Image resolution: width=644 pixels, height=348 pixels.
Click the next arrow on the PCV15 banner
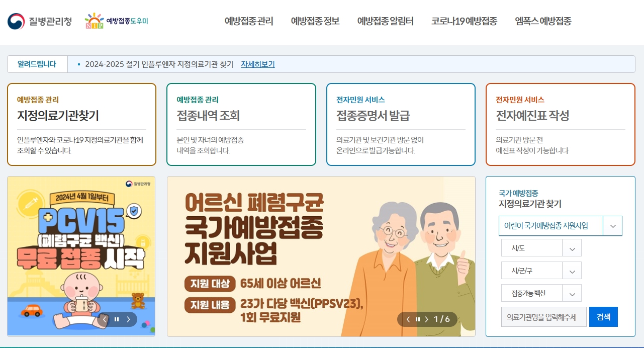pos(129,319)
